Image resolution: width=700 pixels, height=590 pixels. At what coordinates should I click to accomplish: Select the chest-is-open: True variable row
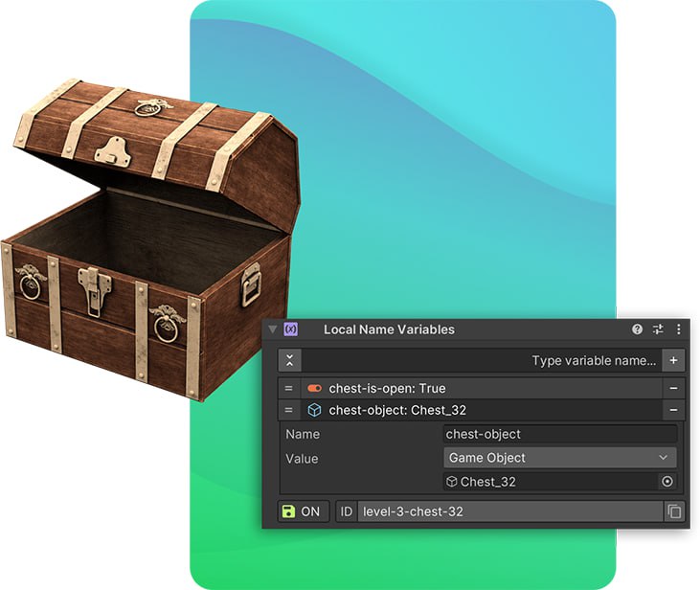(479, 388)
